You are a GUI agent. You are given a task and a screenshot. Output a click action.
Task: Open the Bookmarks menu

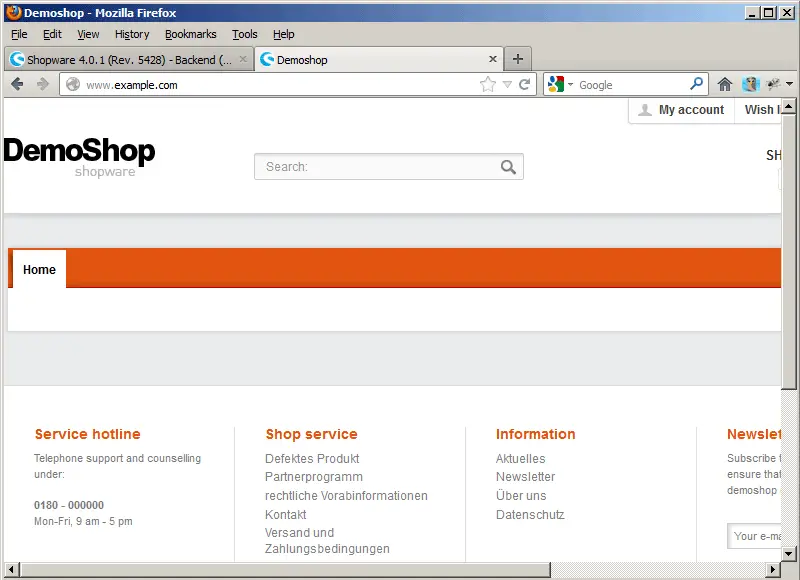pos(190,34)
